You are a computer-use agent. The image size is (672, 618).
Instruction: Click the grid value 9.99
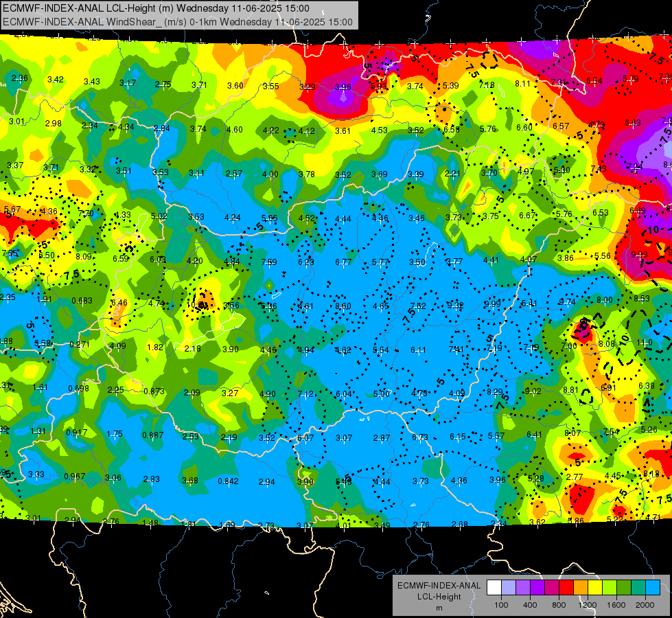[x=492, y=304]
